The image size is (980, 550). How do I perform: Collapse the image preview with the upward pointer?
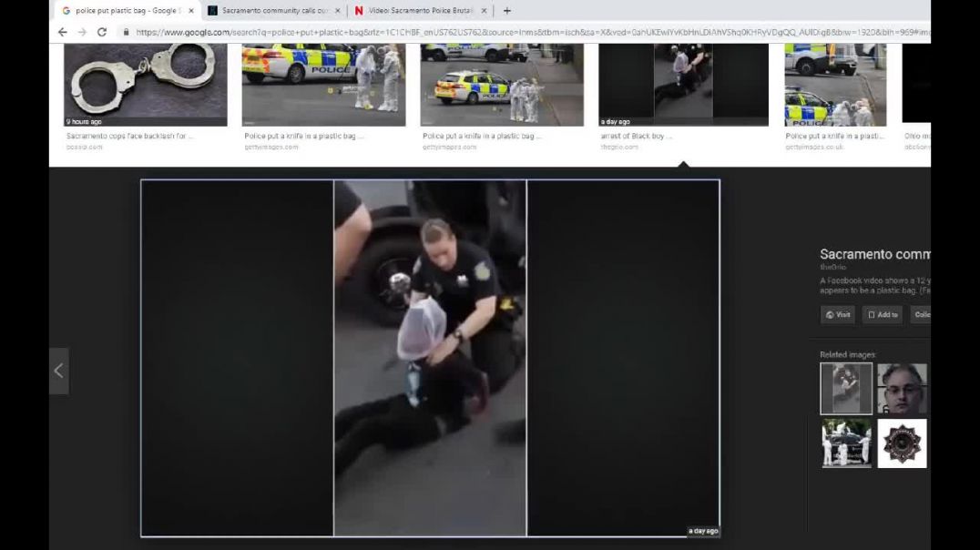685,164
